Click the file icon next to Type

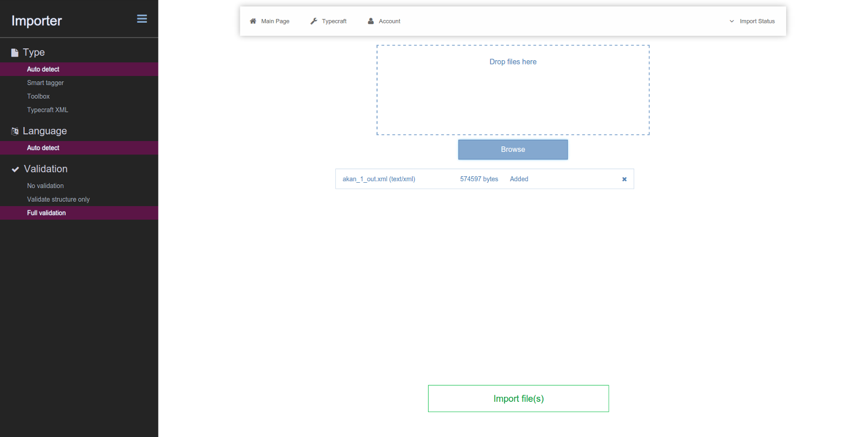tap(15, 53)
